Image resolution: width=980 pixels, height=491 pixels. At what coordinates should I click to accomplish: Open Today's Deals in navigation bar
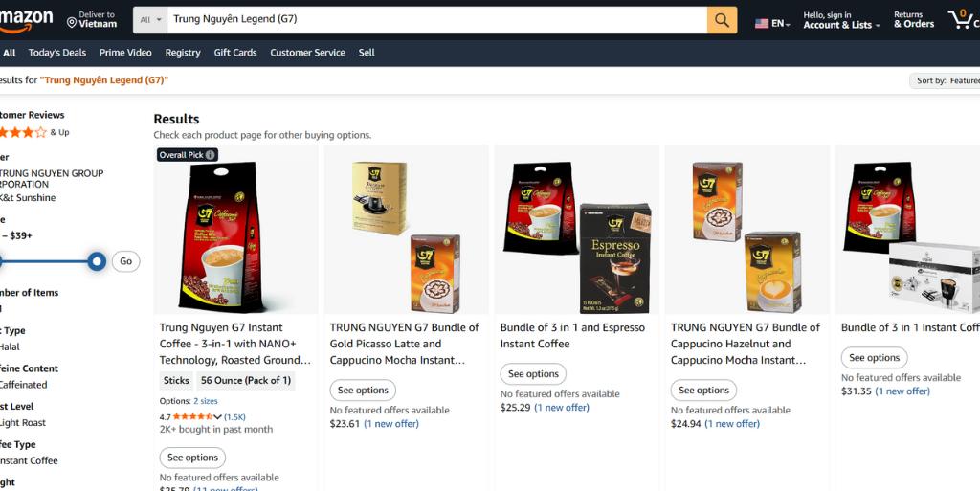click(x=56, y=53)
